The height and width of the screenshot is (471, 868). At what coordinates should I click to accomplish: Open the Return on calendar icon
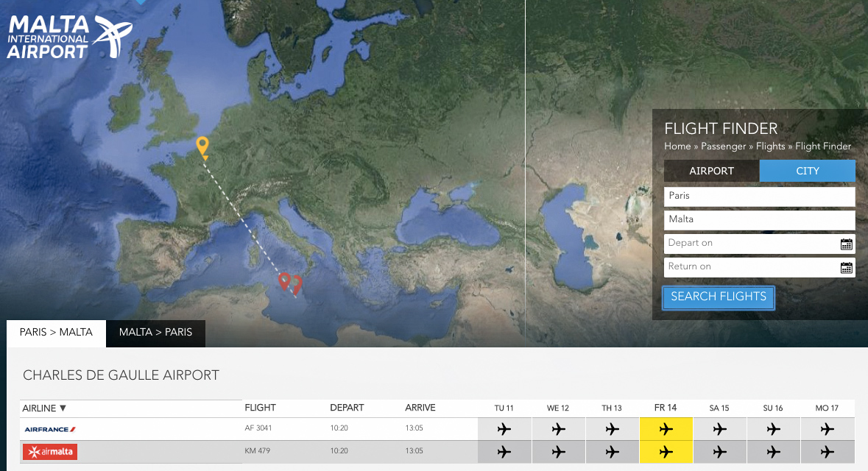847,268
